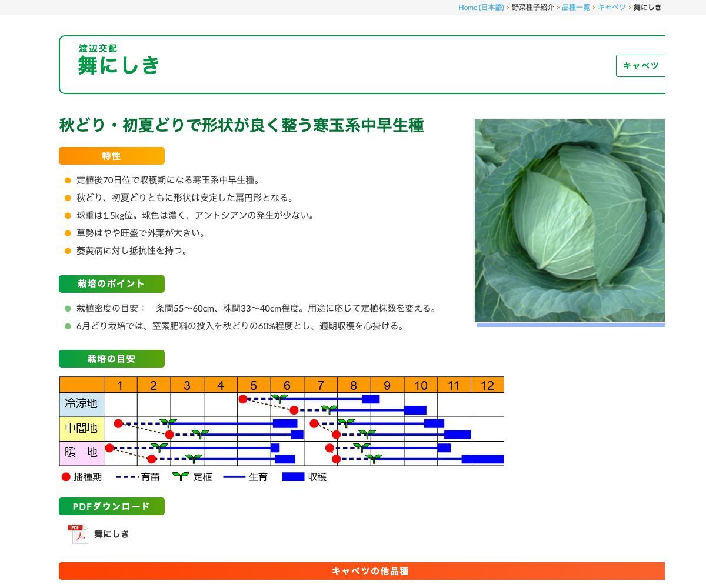The height and width of the screenshot is (588, 706).
Task: Click the red 播種期 marker in the legend
Action: coord(66,477)
